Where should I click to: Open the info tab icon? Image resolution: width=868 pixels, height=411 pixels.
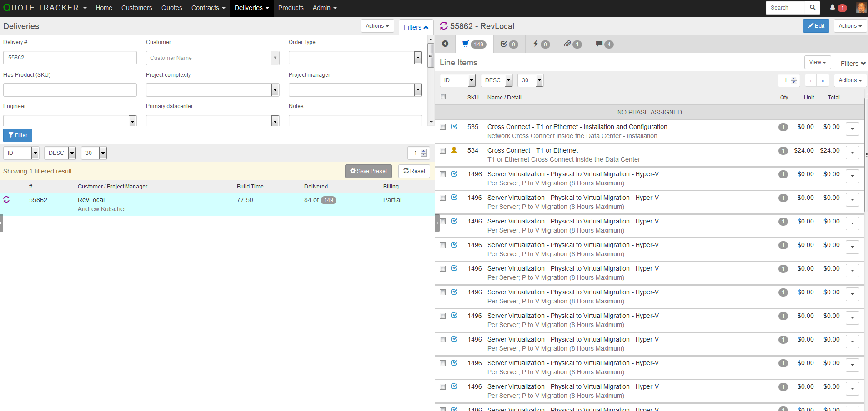click(445, 44)
